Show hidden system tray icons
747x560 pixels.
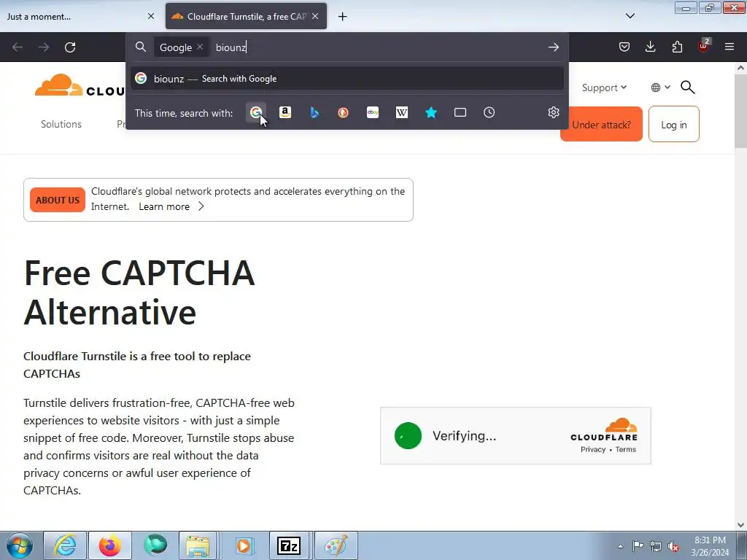coord(620,546)
